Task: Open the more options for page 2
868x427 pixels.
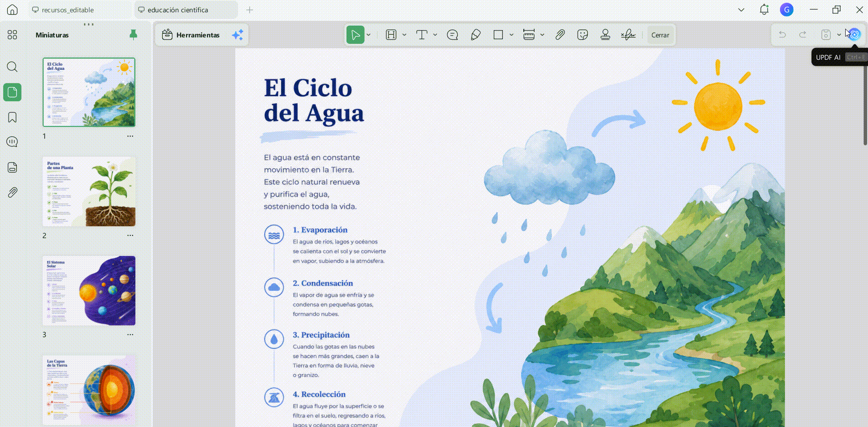Action: [x=130, y=235]
